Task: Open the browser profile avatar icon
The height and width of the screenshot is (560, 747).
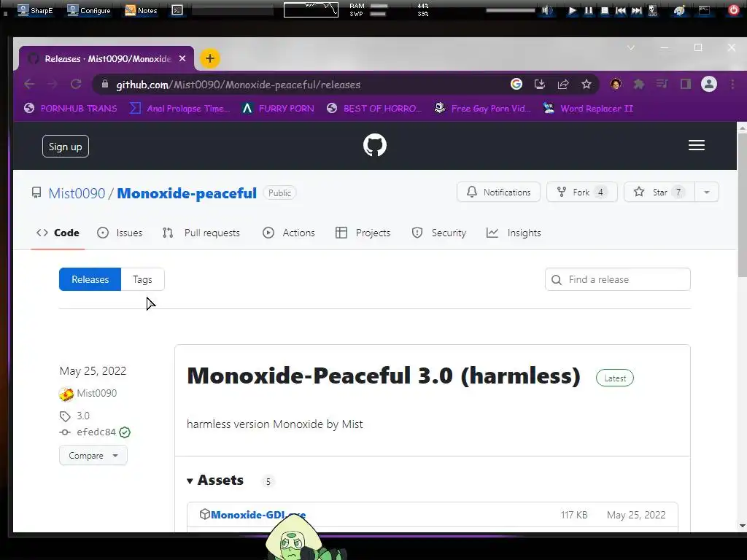Action: click(x=708, y=85)
